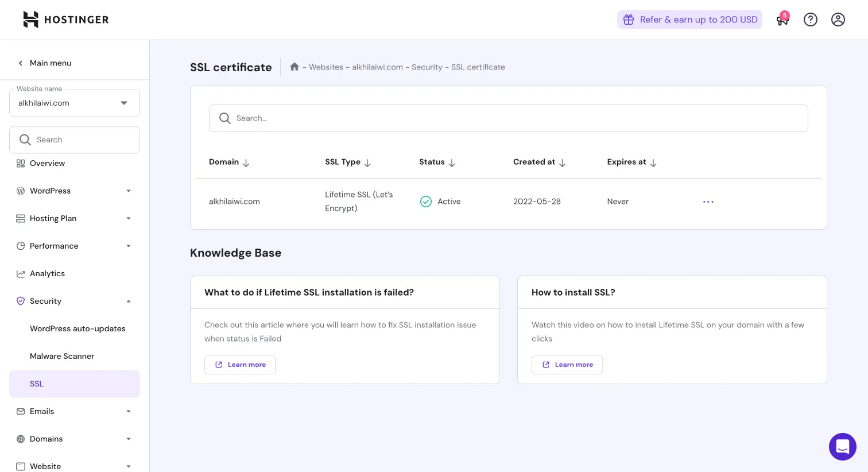Open the notifications megaphone icon
The height and width of the screenshot is (472, 868).
[782, 20]
